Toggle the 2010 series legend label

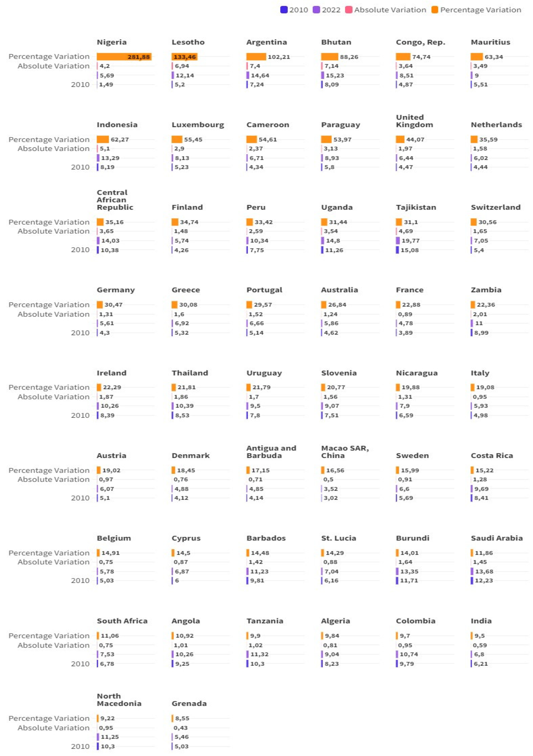pyautogui.click(x=298, y=10)
